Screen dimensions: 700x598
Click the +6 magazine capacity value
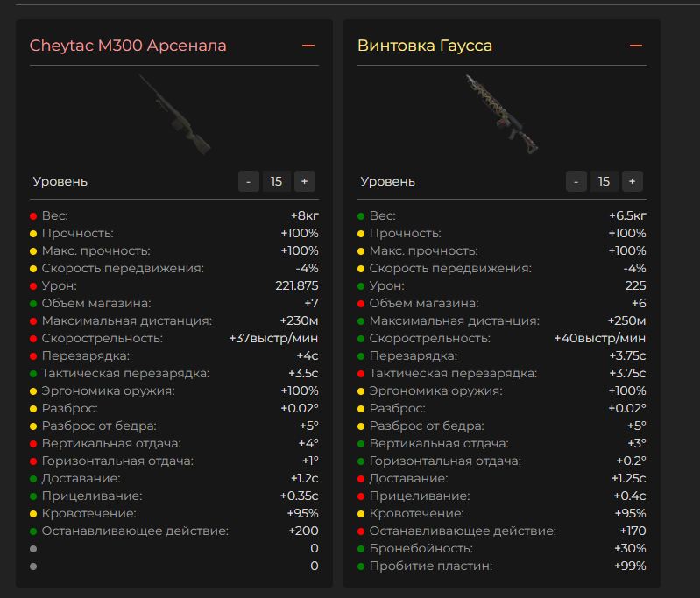pos(639,304)
